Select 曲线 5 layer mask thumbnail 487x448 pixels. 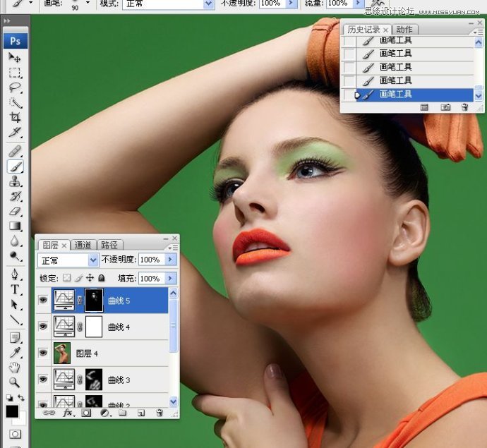pyautogui.click(x=94, y=300)
